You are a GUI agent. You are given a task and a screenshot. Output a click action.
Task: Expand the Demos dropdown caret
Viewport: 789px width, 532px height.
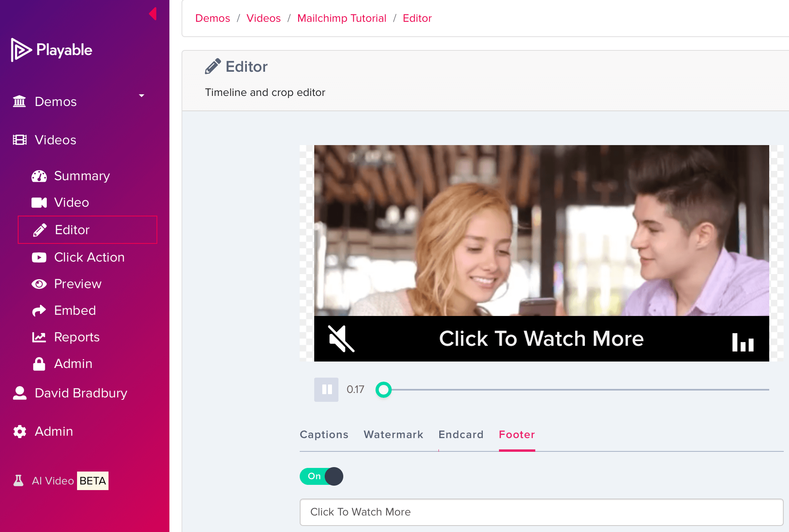click(x=142, y=96)
